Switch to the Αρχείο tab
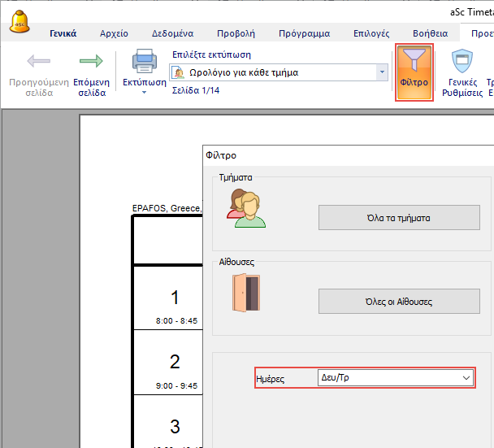The width and height of the screenshot is (494, 448). [114, 33]
